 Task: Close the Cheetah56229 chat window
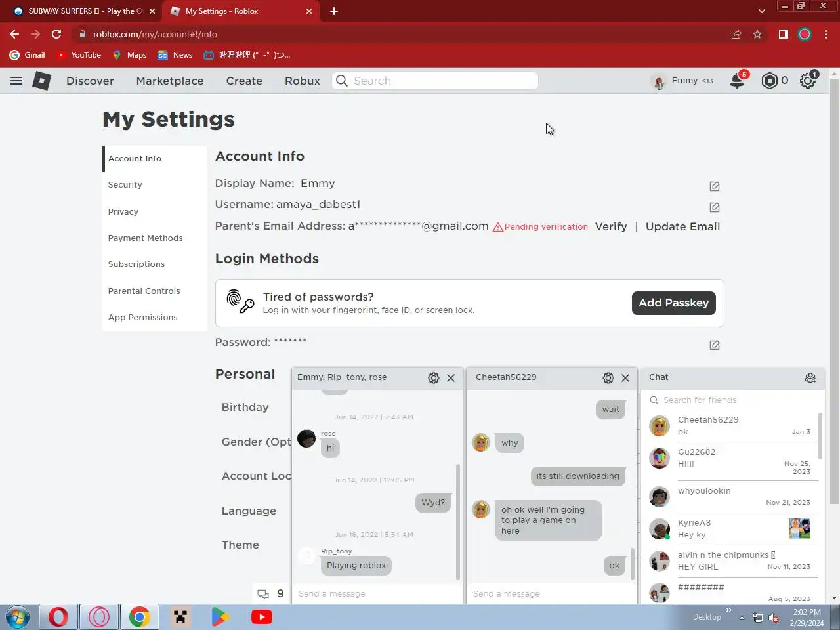click(x=625, y=378)
